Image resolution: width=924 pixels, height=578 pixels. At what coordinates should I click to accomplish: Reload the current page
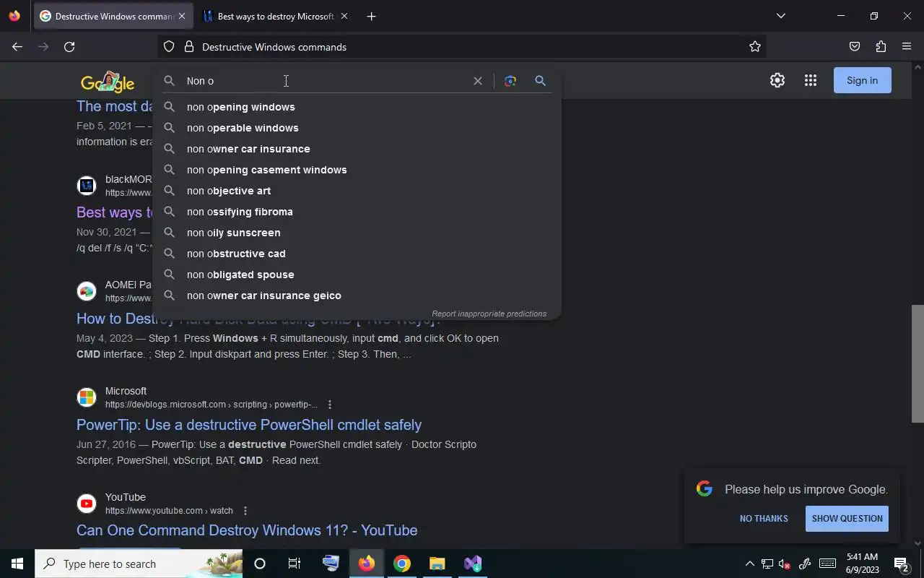click(69, 46)
